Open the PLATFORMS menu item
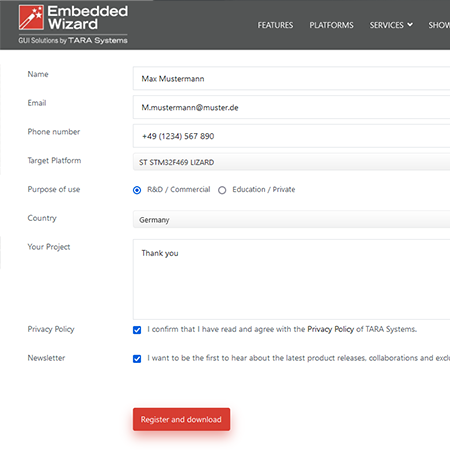 [331, 25]
